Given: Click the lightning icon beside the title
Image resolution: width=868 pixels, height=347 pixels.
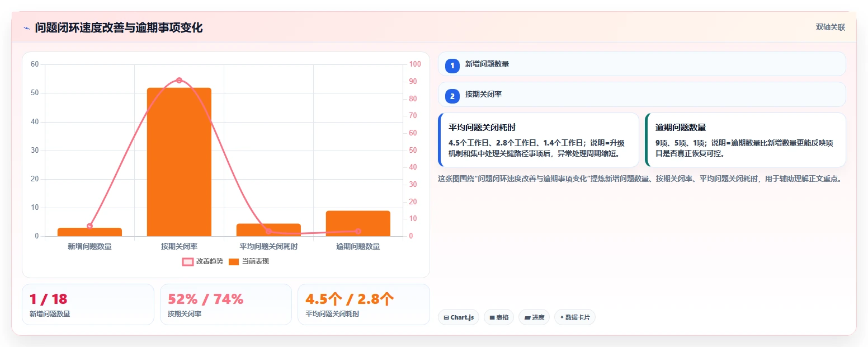Looking at the screenshot, I should (x=26, y=28).
